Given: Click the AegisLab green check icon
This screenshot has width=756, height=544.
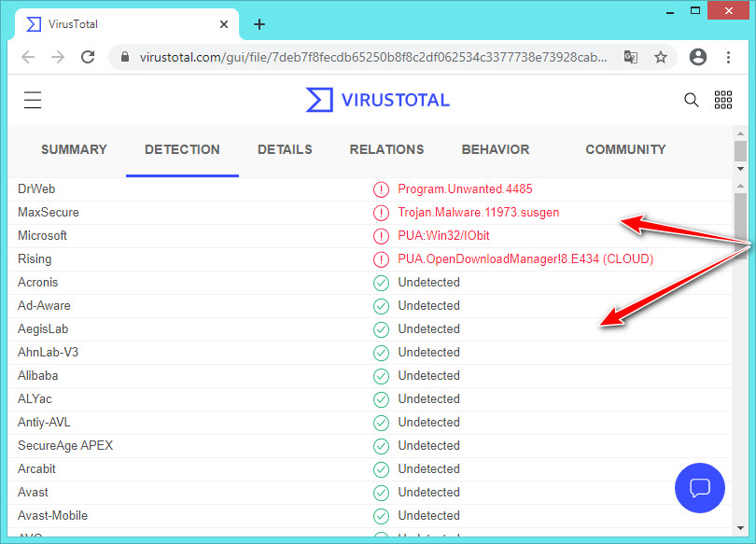Looking at the screenshot, I should pyautogui.click(x=381, y=329).
